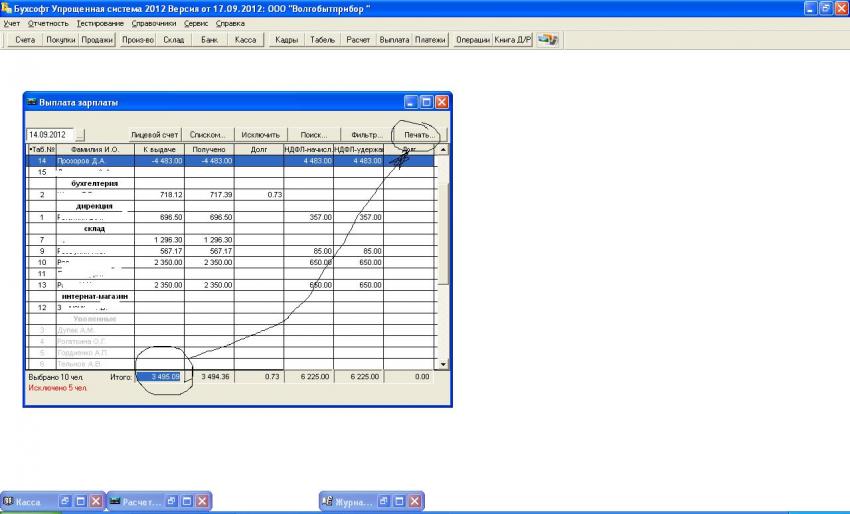The image size is (850, 514).
Task: Click the Лицевой счет button
Action: pos(155,134)
